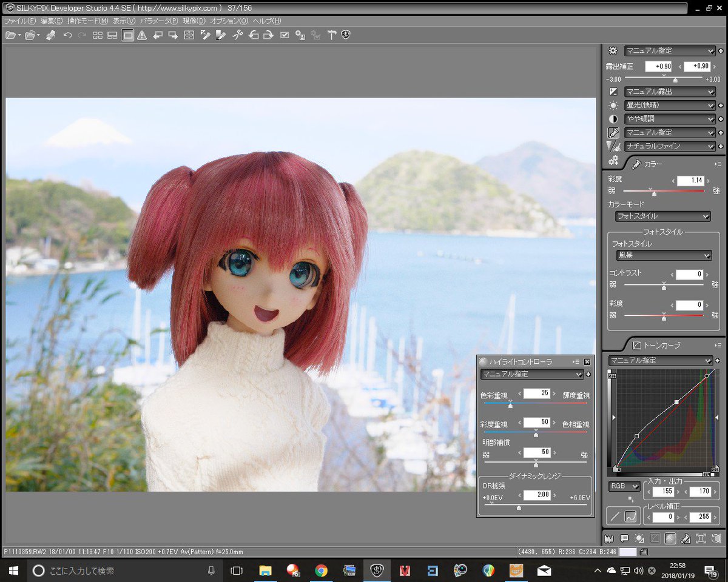Toggle the histogram sub-control icon
The width and height of the screenshot is (728, 582).
(609, 538)
